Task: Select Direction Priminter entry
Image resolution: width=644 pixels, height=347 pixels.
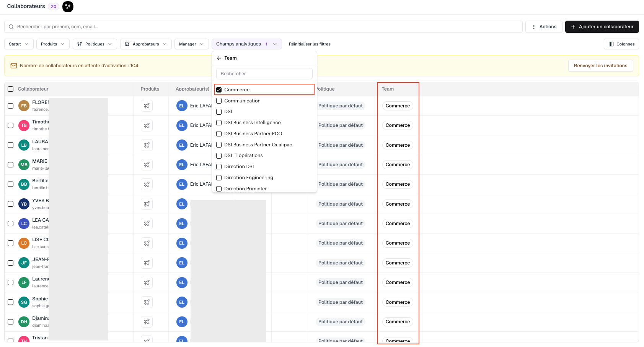Action: pos(245,188)
